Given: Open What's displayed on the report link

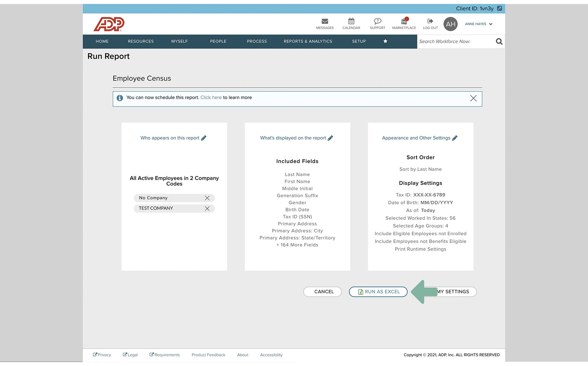Looking at the screenshot, I should point(293,138).
